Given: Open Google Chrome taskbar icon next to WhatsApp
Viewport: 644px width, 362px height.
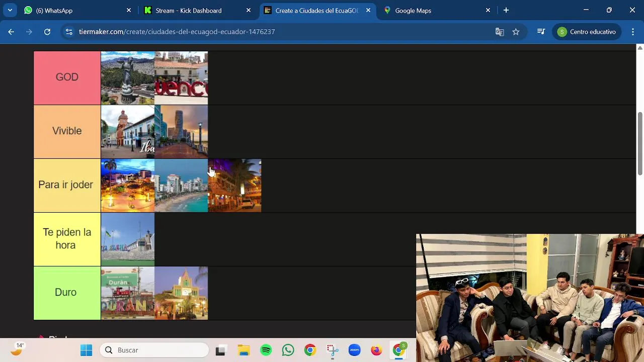Looking at the screenshot, I should click(x=310, y=350).
